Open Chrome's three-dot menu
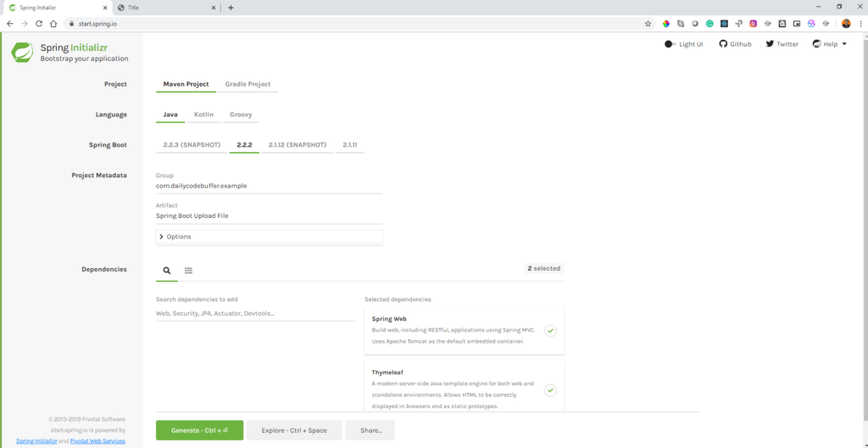The height and width of the screenshot is (448, 868). click(860, 24)
